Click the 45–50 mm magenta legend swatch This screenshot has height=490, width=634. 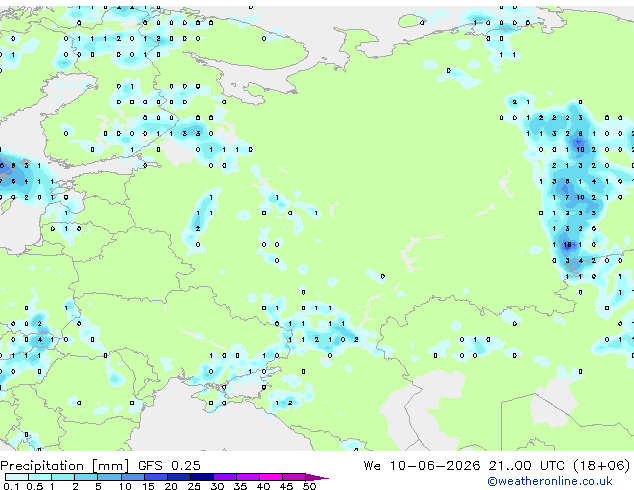pyautogui.click(x=294, y=477)
